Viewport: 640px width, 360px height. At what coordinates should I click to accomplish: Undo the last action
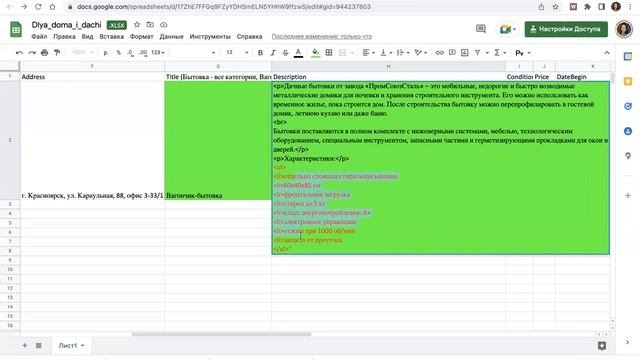click(x=19, y=53)
